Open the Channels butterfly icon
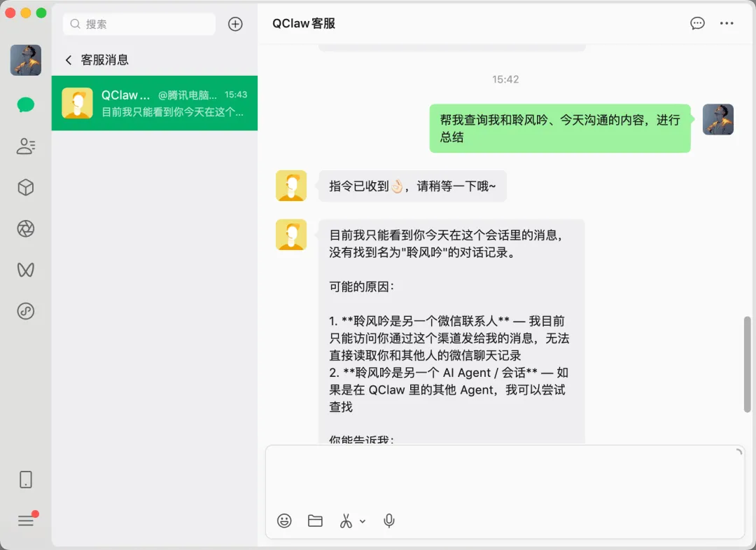Image resolution: width=756 pixels, height=550 pixels. click(26, 270)
